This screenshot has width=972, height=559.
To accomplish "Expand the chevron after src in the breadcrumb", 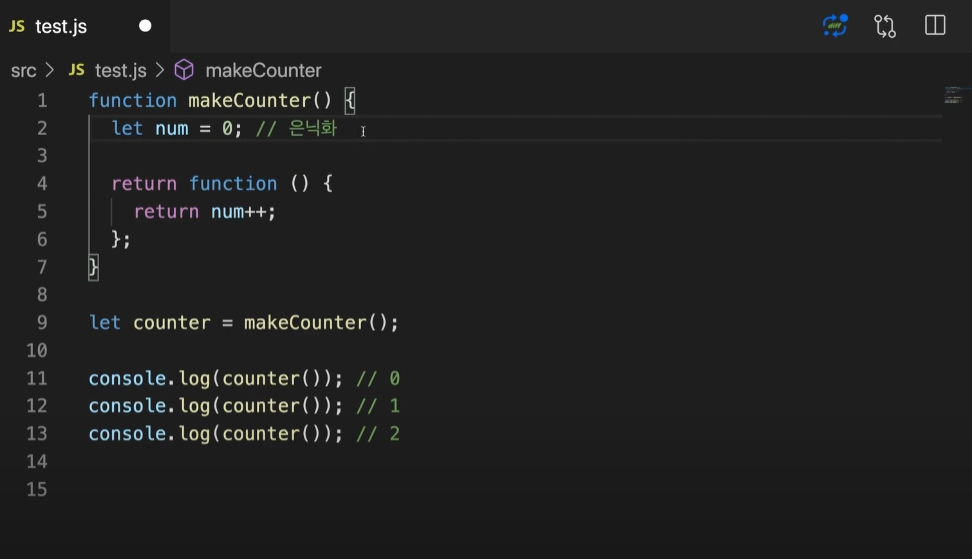I will (50, 70).
